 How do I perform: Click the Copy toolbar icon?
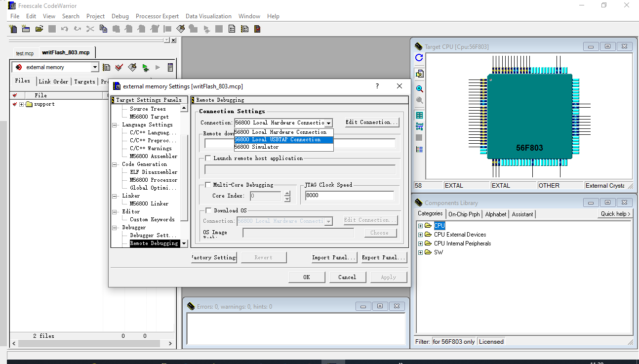(103, 29)
